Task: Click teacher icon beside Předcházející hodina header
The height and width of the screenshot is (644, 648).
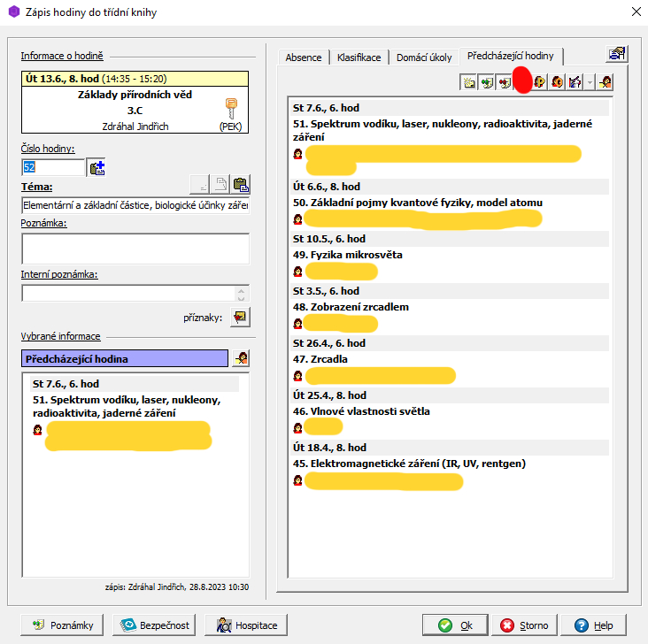Action: pos(241,358)
